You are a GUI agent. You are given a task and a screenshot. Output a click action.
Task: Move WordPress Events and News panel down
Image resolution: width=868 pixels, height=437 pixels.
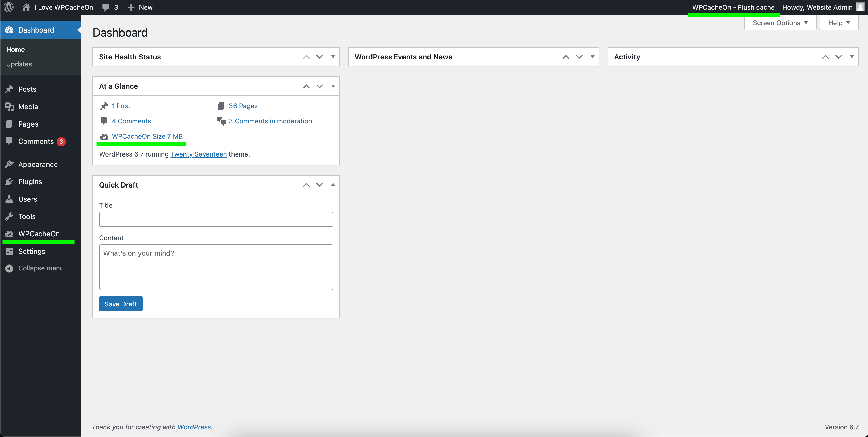pyautogui.click(x=579, y=57)
